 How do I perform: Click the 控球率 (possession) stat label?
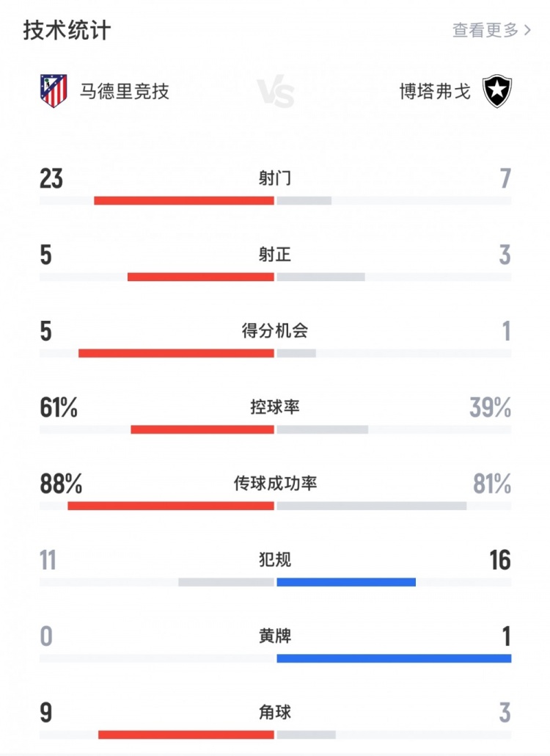tap(275, 407)
